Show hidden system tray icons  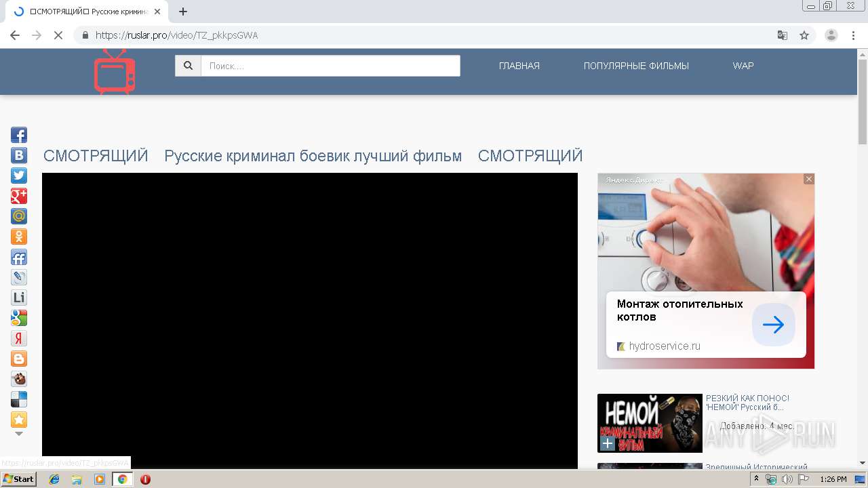(x=756, y=479)
